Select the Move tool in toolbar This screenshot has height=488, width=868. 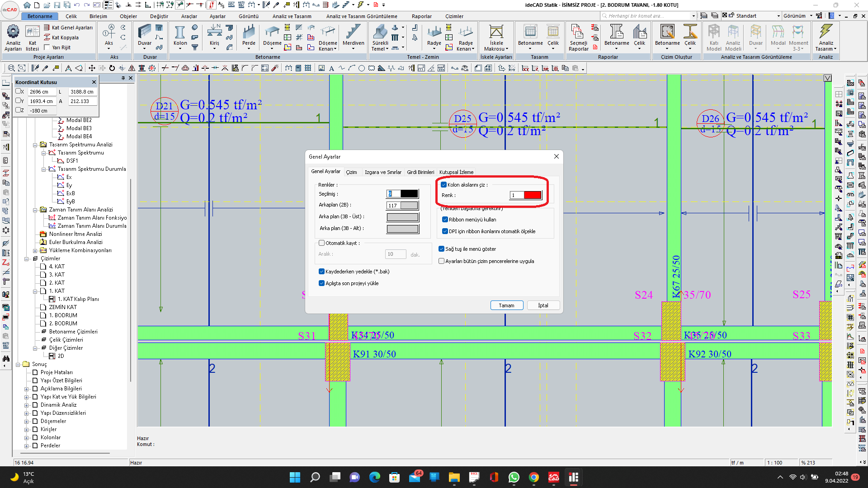(x=92, y=68)
